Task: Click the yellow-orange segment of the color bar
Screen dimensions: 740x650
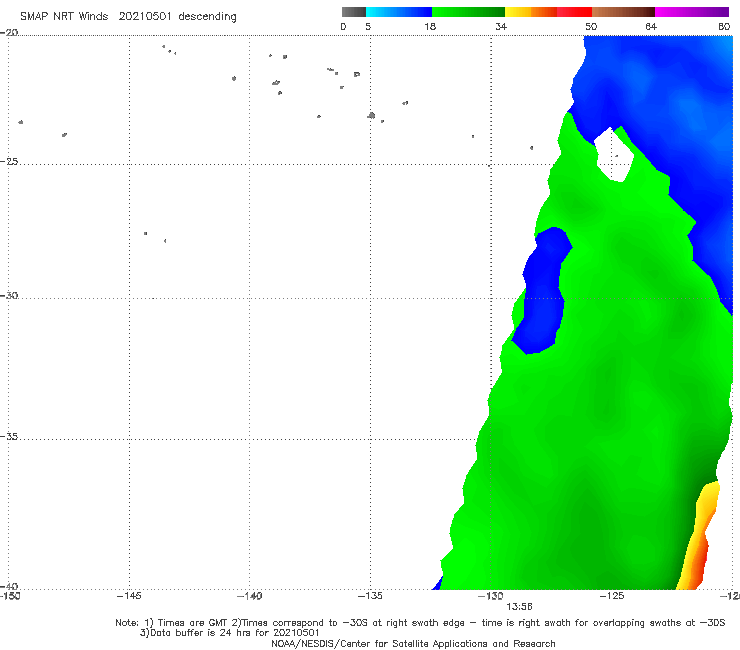Action: point(531,12)
